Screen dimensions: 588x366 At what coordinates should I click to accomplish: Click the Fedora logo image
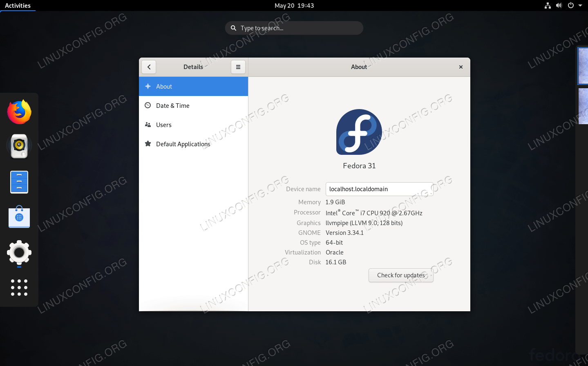click(359, 132)
